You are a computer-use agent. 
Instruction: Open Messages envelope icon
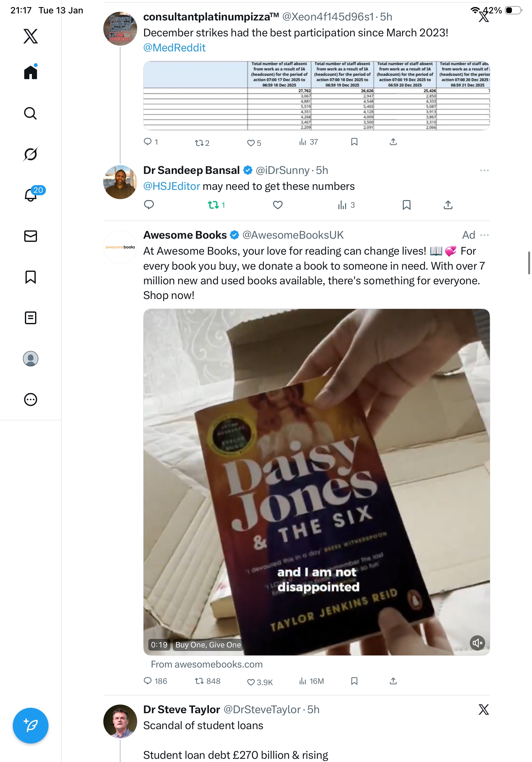31,236
